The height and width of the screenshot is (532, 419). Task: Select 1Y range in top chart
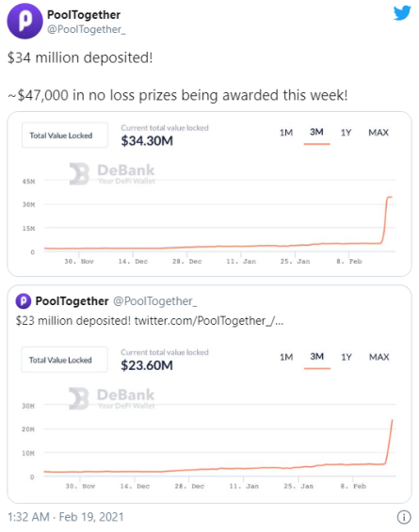click(x=346, y=133)
